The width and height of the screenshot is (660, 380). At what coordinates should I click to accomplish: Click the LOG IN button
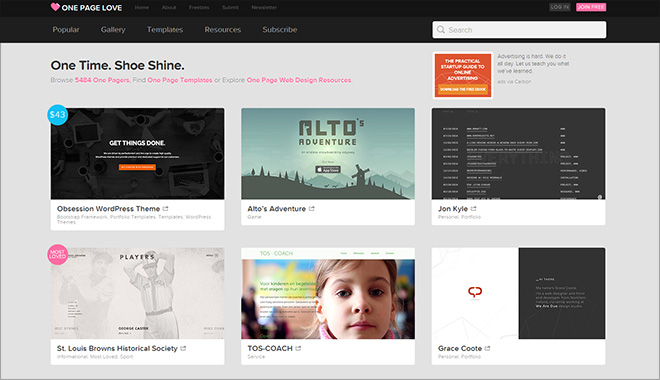tap(559, 7)
